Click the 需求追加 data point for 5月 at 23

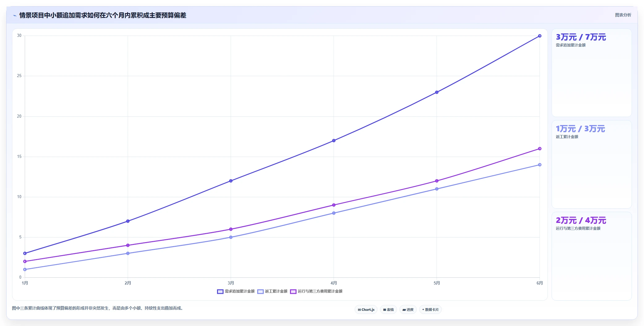[x=437, y=92]
